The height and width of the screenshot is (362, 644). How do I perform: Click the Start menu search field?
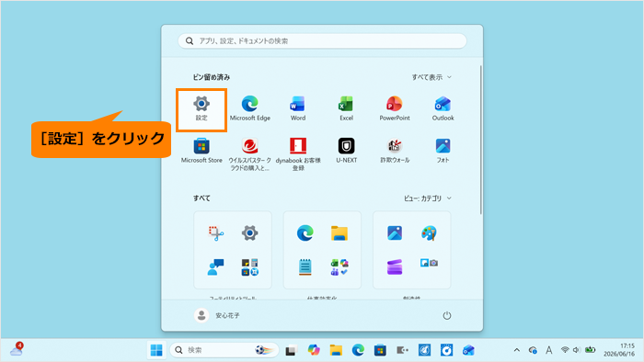[322, 41]
